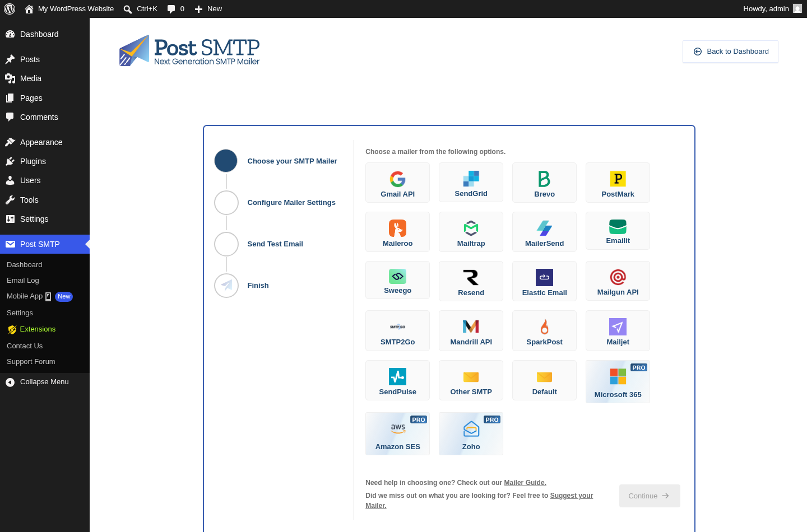807x532 pixels.
Task: Go to the Finish step
Action: 242,286
